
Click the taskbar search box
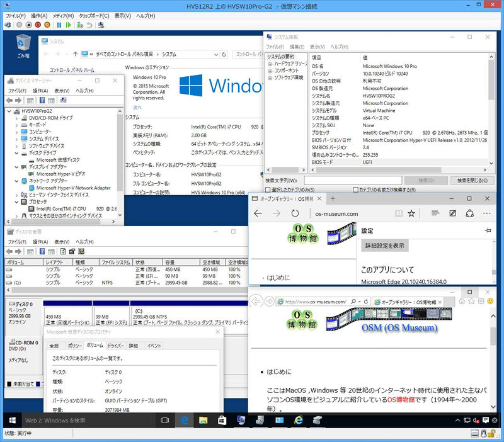tap(89, 420)
